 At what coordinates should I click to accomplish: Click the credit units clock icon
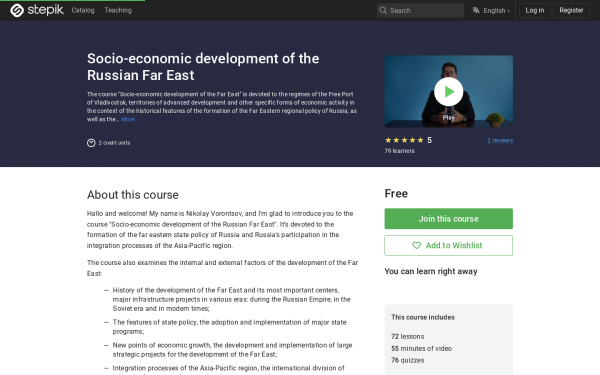[x=91, y=143]
